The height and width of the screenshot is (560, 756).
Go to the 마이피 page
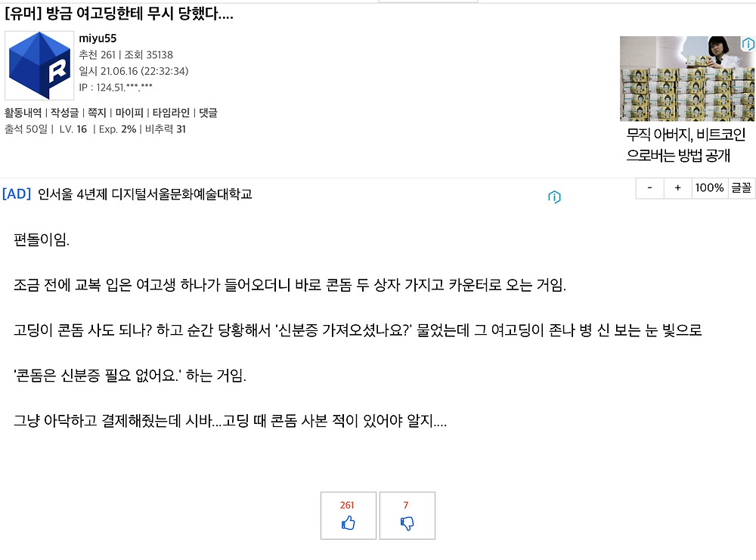tap(128, 113)
